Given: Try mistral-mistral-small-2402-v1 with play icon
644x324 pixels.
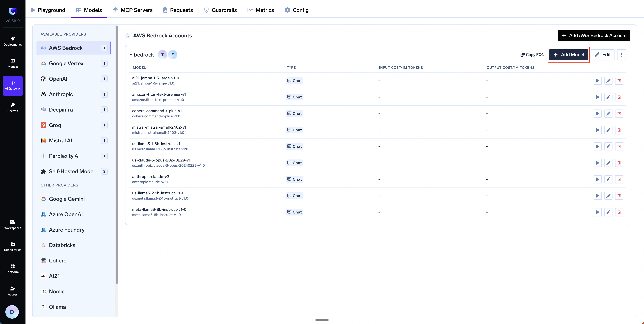Looking at the screenshot, I should tap(598, 130).
